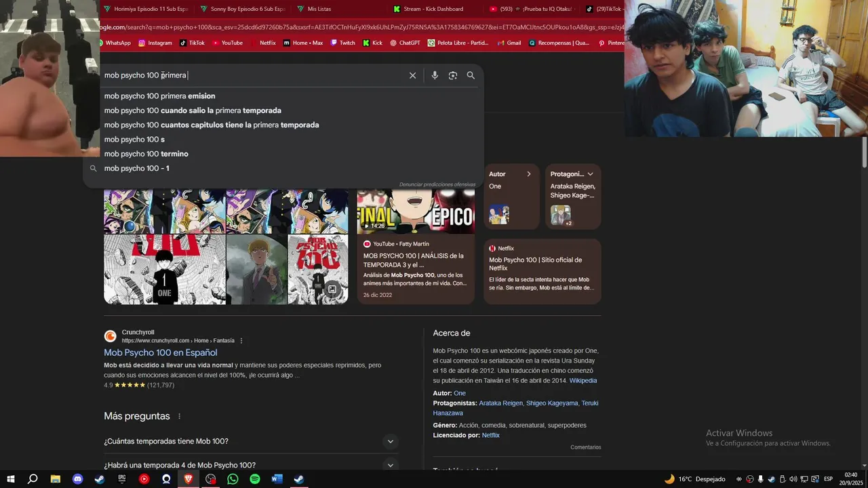Open the Instagram bookmark
The height and width of the screenshot is (488, 868).
[x=155, y=43]
